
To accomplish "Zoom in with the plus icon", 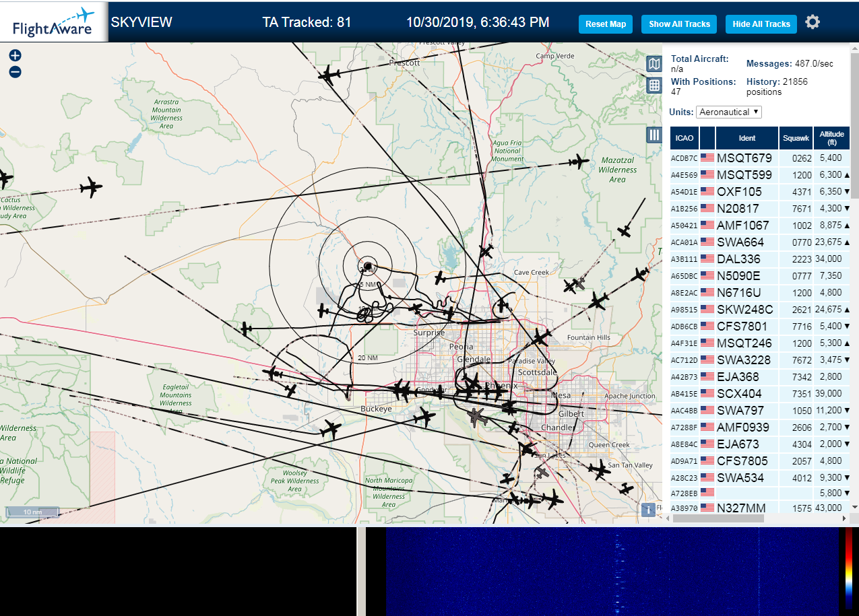I will pyautogui.click(x=15, y=55).
